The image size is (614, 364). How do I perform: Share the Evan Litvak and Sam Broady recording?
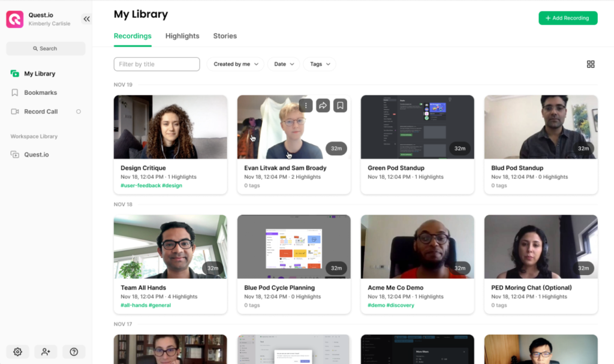[323, 105]
